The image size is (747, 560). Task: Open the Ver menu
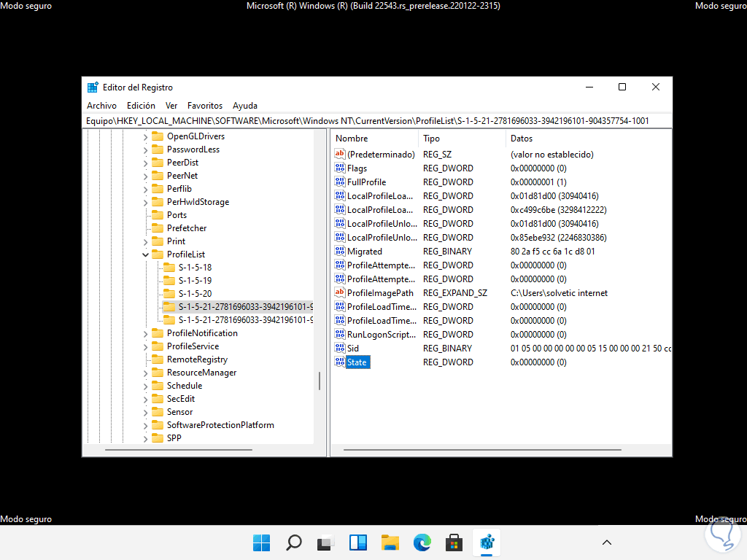coord(171,106)
